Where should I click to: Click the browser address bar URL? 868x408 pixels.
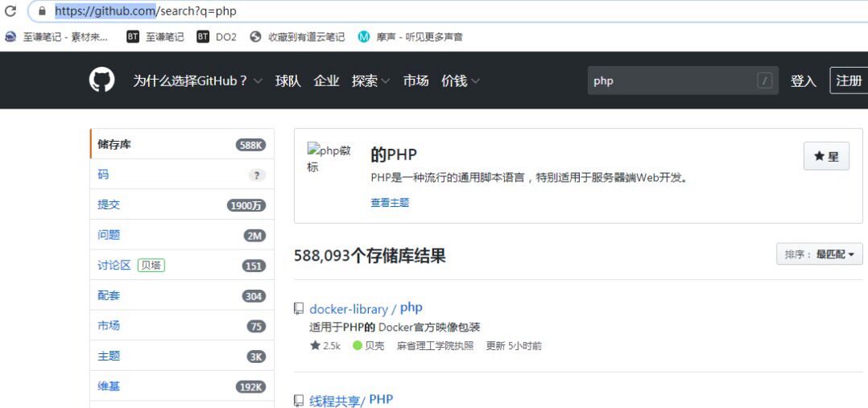tap(146, 11)
